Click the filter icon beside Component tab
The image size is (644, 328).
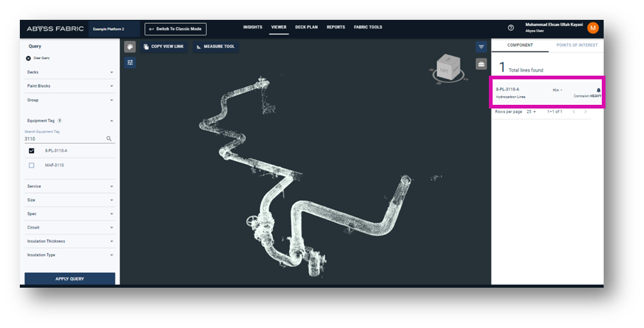click(x=481, y=47)
